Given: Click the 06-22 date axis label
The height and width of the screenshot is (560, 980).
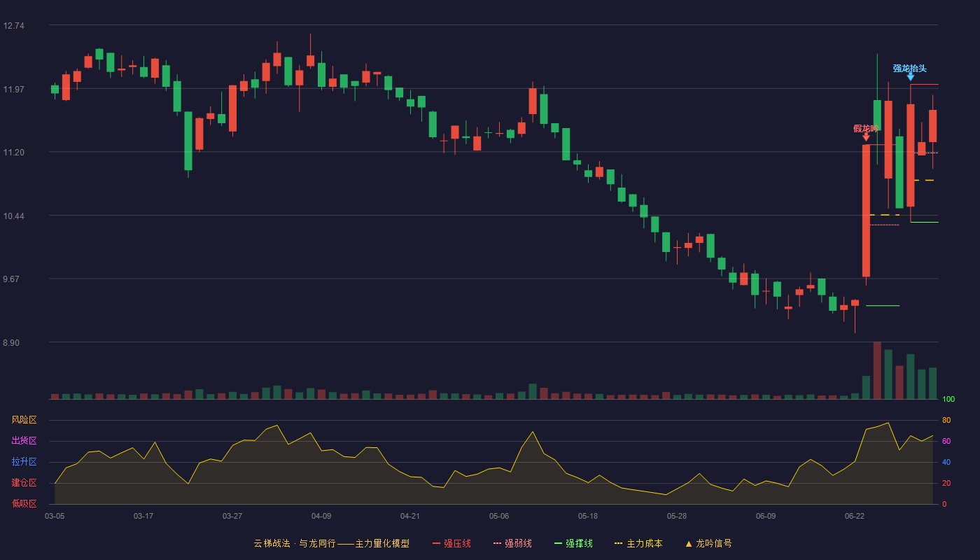Looking at the screenshot, I should (855, 516).
